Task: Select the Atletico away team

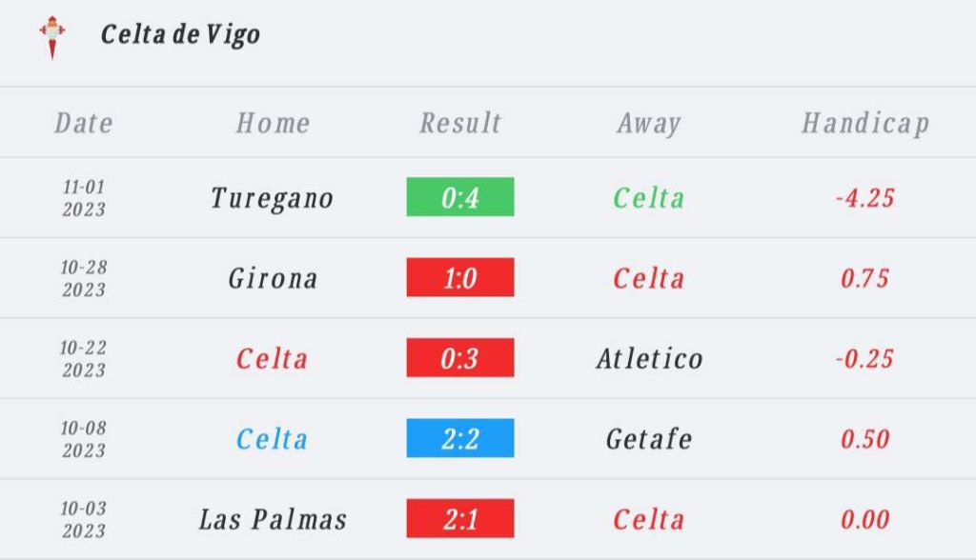Action: coord(649,358)
